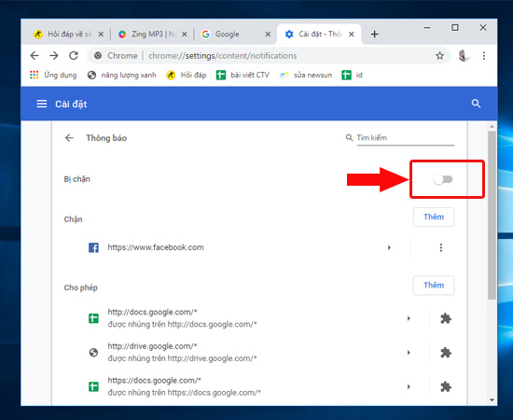513x420 pixels.
Task: Open the Chrome three-dot menu
Action: pyautogui.click(x=484, y=56)
